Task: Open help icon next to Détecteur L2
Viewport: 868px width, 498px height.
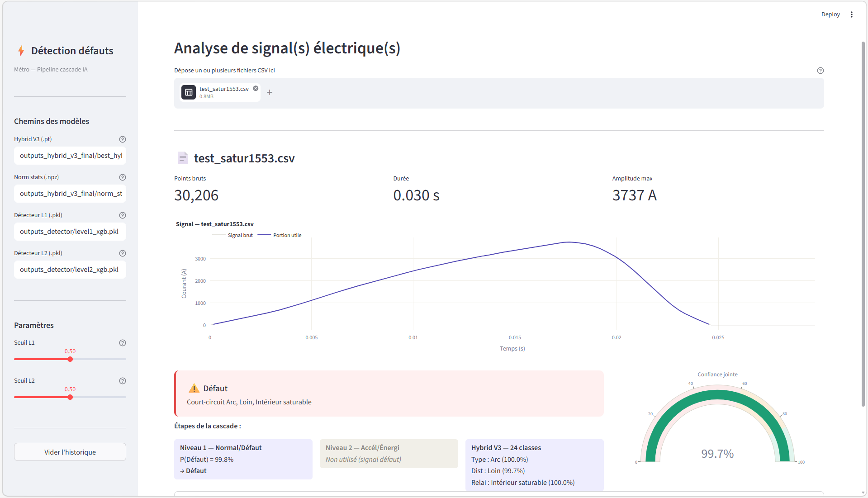Action: pyautogui.click(x=122, y=253)
